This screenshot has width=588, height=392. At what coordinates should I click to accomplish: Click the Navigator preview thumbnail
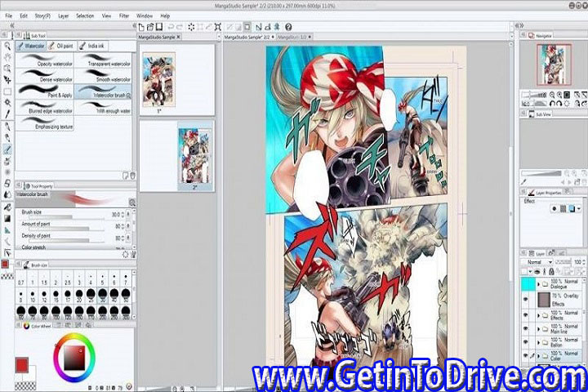tap(554, 65)
